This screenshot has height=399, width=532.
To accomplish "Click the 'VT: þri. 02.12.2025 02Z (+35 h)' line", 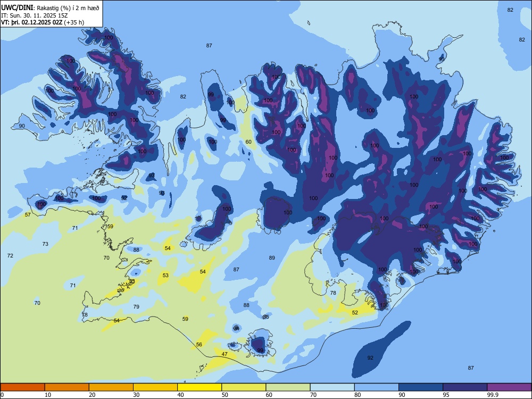I will [x=43, y=22].
